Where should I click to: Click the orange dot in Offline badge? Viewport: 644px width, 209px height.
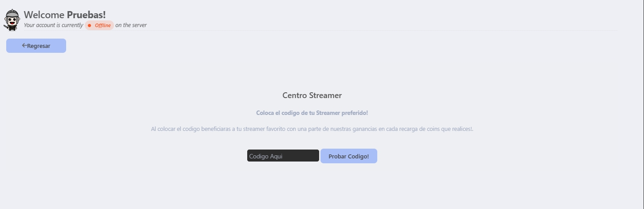(x=89, y=25)
